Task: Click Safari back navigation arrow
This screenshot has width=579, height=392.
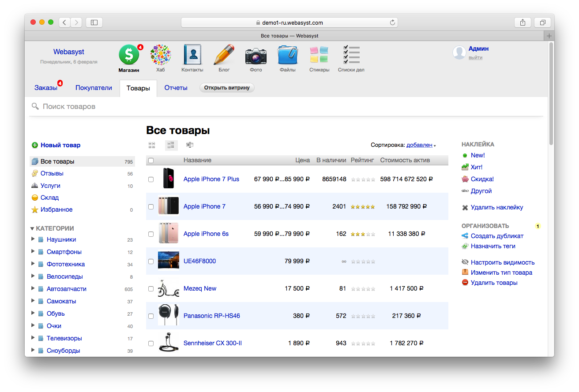Action: click(x=64, y=22)
